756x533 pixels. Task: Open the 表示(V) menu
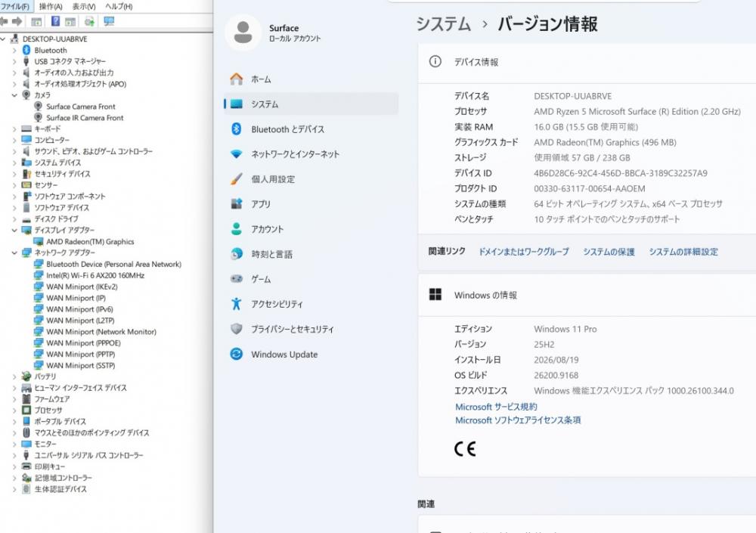pyautogui.click(x=84, y=6)
